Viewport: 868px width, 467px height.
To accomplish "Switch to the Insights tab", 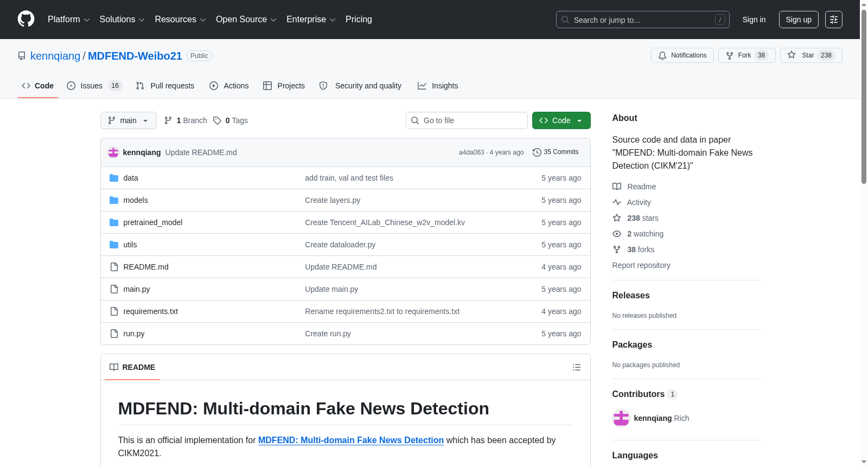I will point(438,86).
